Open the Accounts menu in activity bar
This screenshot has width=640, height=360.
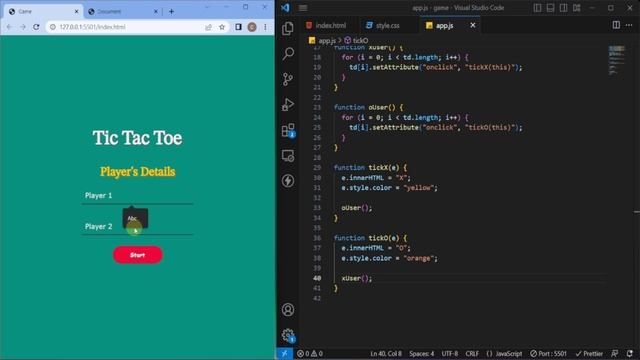click(288, 310)
